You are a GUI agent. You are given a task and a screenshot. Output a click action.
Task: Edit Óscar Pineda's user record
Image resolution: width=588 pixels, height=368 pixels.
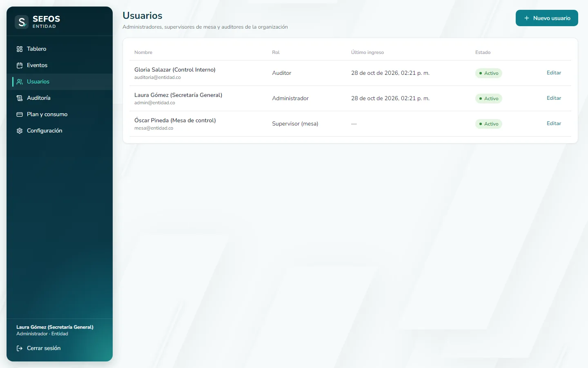(x=554, y=123)
